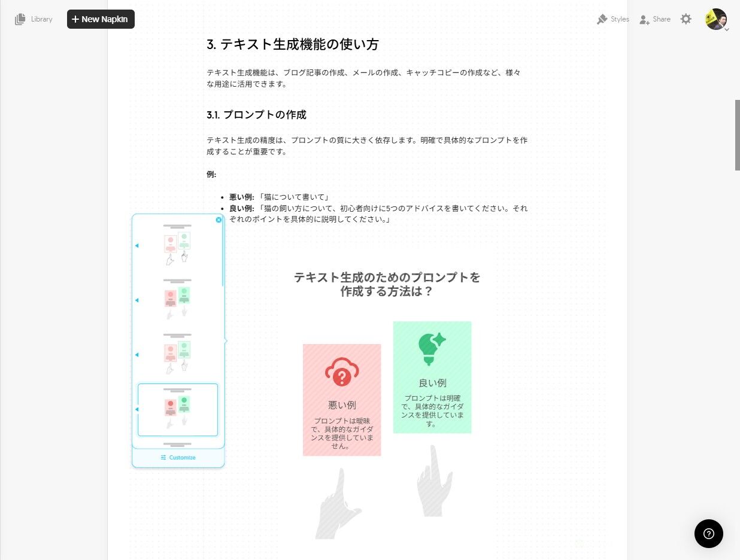Create a New Napkin
Screen dimensions: 740x560
point(101,19)
